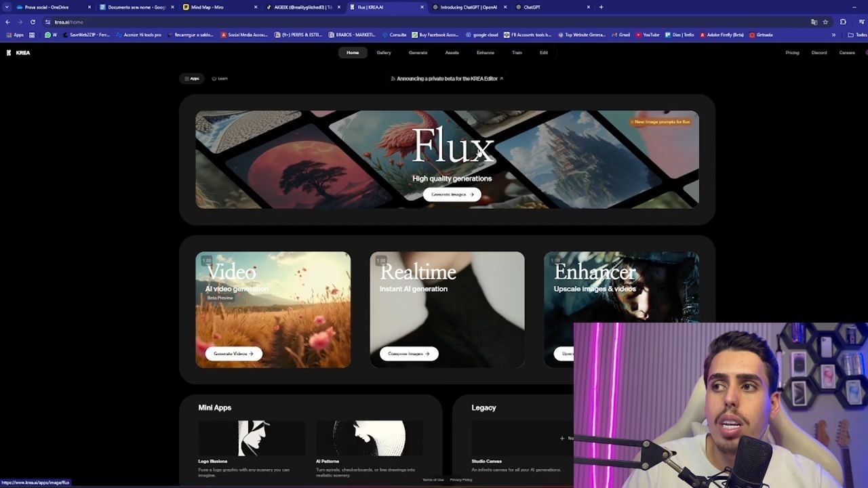Image resolution: width=868 pixels, height=488 pixels.
Task: Click the Generate Images button
Action: [452, 195]
